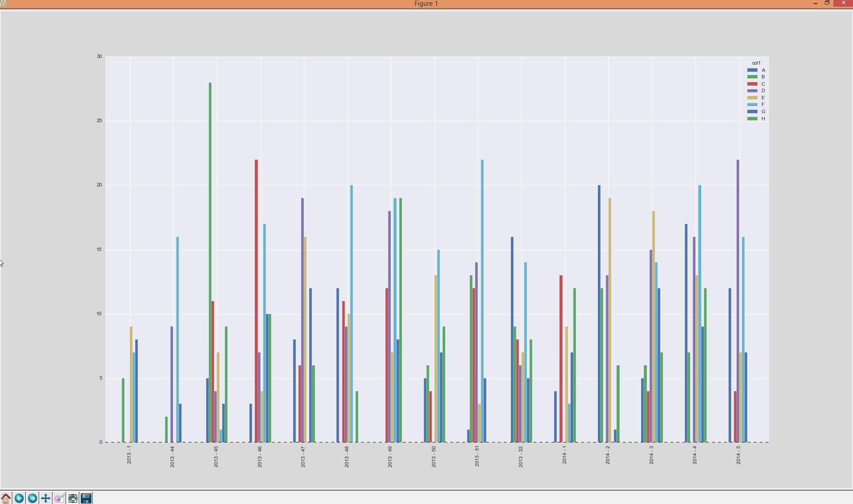
Task: Restore down the Figure 1 window
Action: (827, 3)
